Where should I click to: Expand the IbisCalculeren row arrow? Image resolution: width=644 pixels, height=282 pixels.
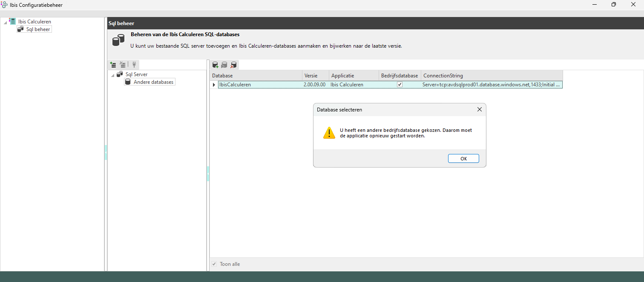213,85
